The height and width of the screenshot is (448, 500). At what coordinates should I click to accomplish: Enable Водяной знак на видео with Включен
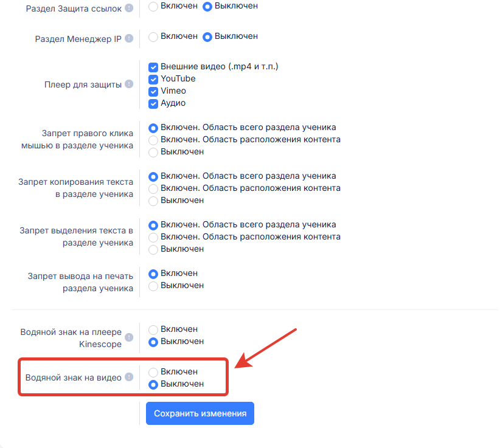coord(153,372)
